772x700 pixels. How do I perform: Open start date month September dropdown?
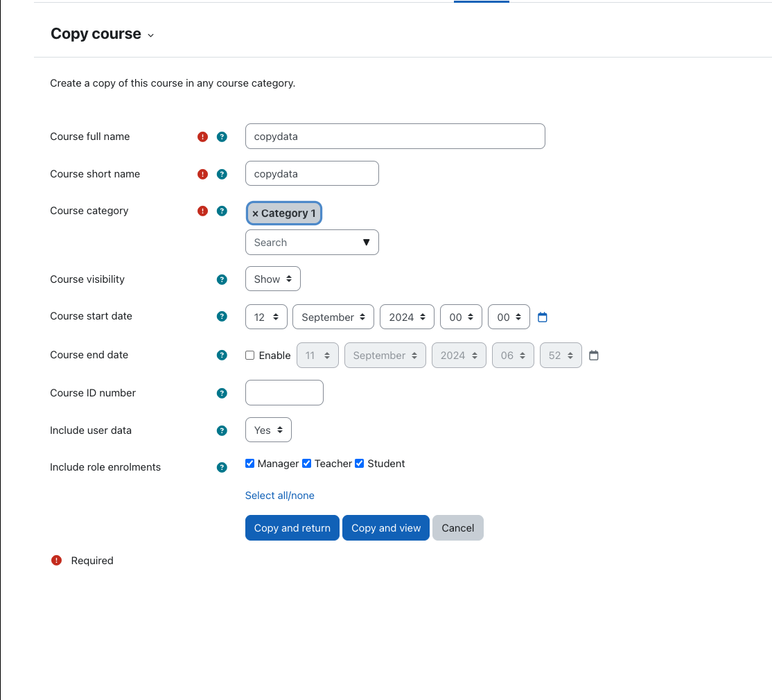pos(333,317)
